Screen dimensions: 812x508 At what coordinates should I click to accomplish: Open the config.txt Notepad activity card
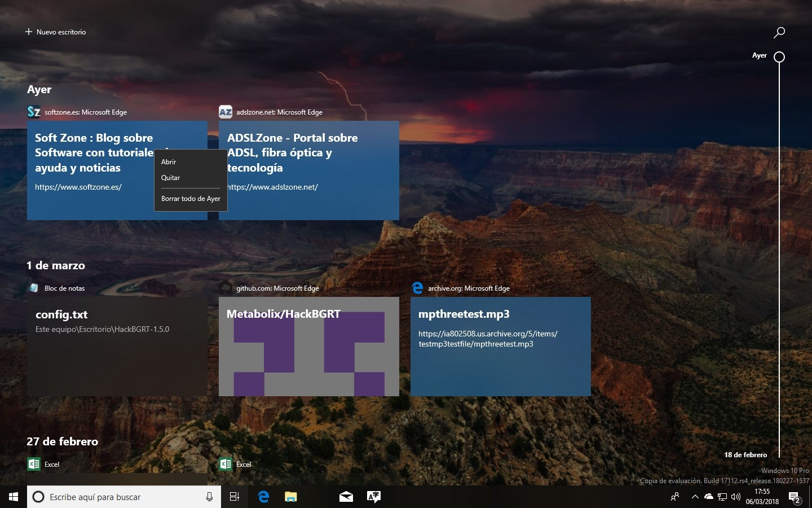coord(117,347)
